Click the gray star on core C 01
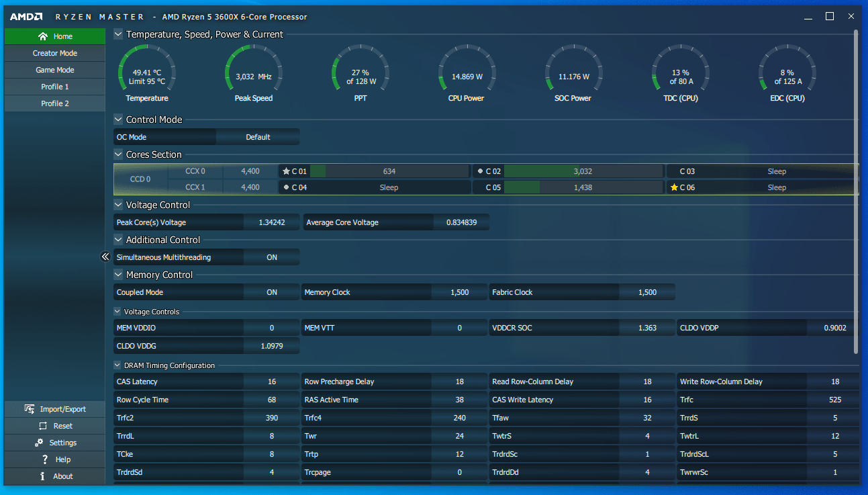 click(x=286, y=171)
